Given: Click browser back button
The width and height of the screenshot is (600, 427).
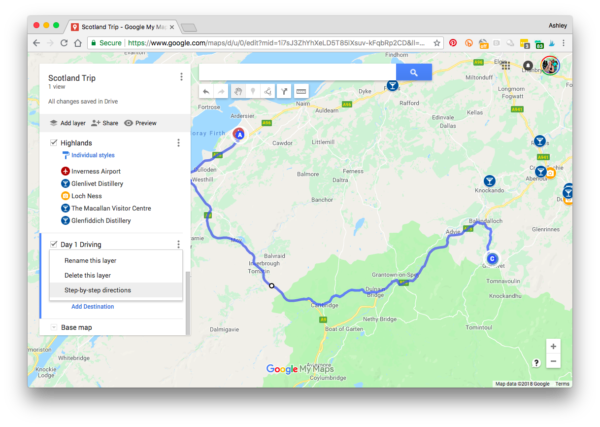Looking at the screenshot, I should (x=36, y=43).
